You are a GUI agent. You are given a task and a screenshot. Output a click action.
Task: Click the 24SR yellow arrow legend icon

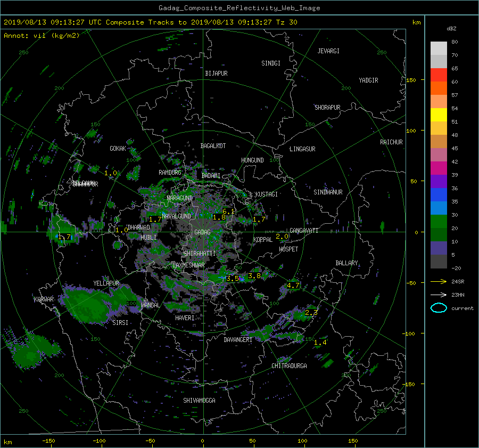pyautogui.click(x=439, y=281)
